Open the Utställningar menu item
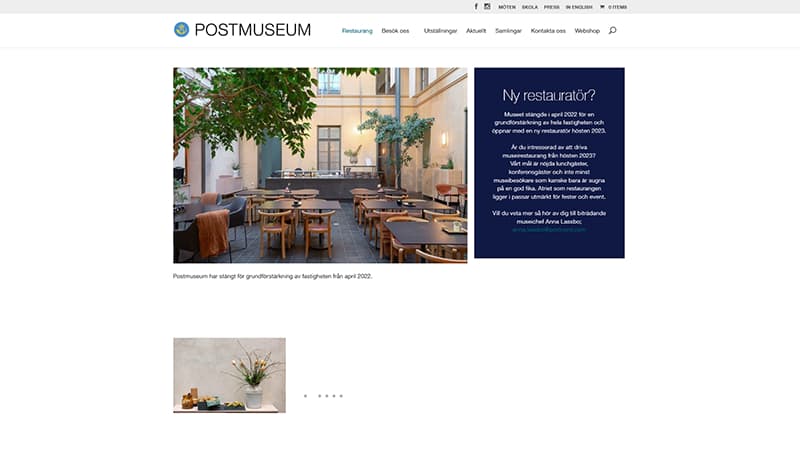Viewport: 800px width, 452px height. click(440, 31)
